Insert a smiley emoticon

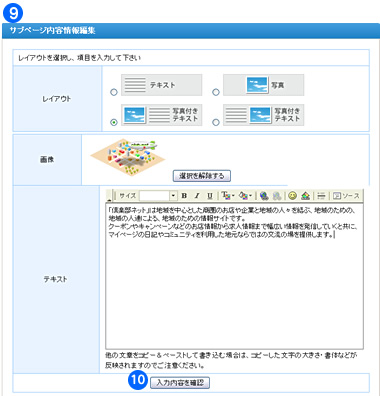click(x=293, y=196)
